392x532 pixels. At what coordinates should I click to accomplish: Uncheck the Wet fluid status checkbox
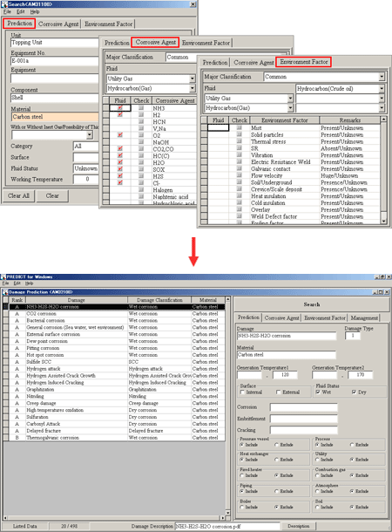[x=317, y=392]
